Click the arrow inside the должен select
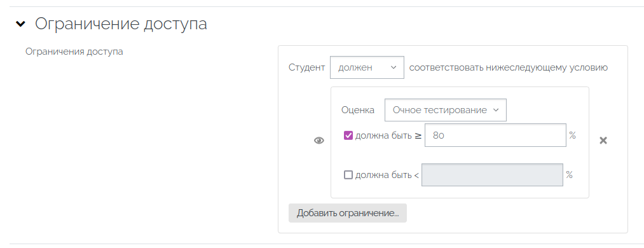This screenshot has height=248, width=644. (x=394, y=67)
